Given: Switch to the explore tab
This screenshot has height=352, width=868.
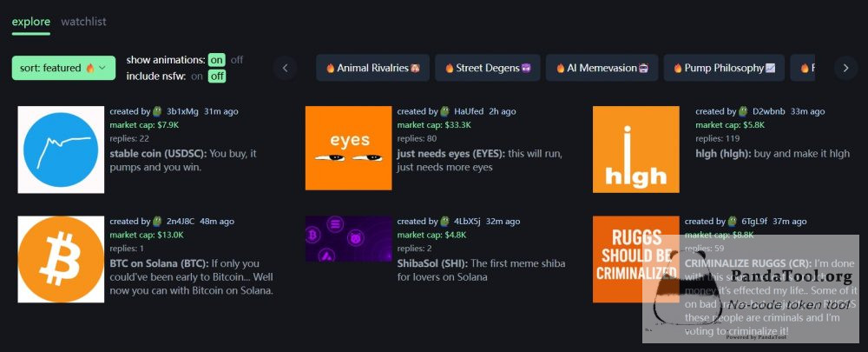Looking at the screenshot, I should point(31,22).
